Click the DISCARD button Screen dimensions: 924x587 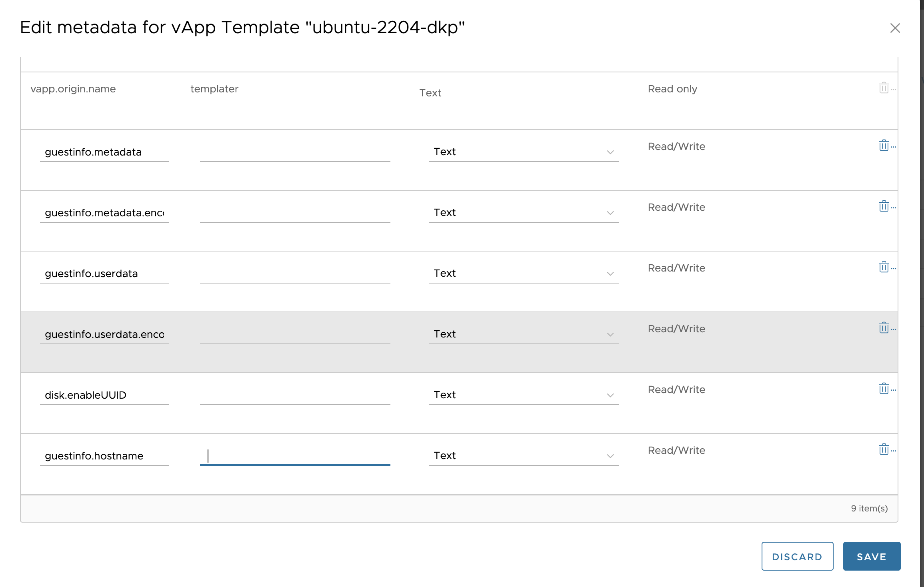pyautogui.click(x=797, y=556)
